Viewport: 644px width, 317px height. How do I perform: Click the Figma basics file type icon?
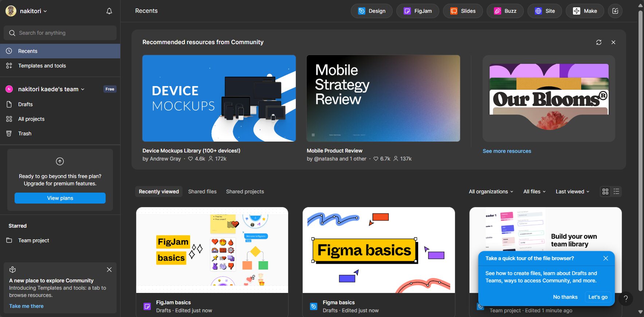click(x=314, y=306)
